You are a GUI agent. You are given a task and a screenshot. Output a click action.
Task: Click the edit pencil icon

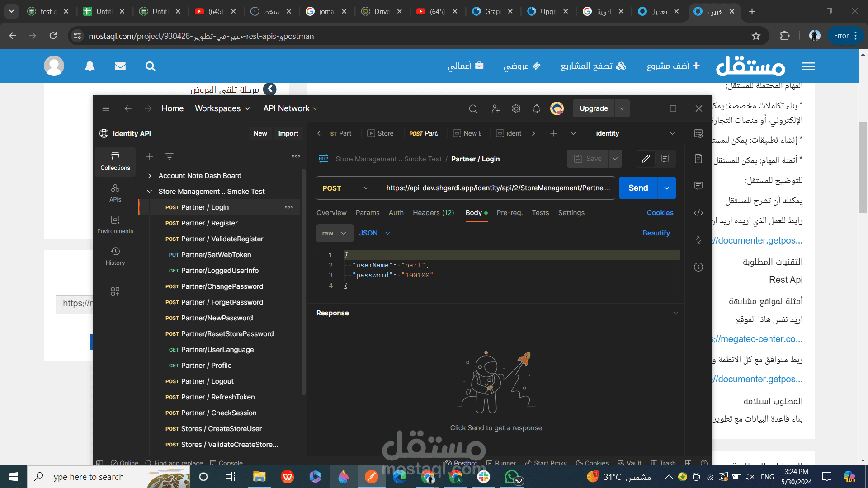point(646,159)
